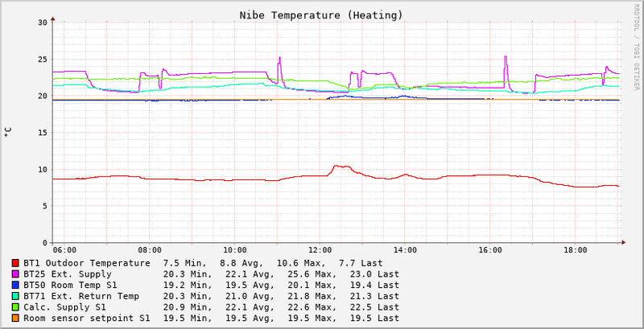Click the 10:00 time axis label

pos(234,250)
